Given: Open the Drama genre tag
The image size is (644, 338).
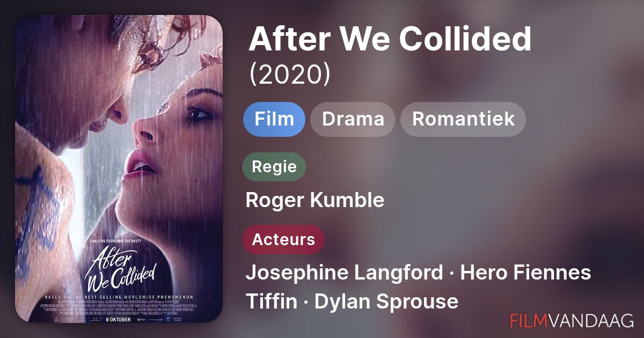Looking at the screenshot, I should coord(353,119).
